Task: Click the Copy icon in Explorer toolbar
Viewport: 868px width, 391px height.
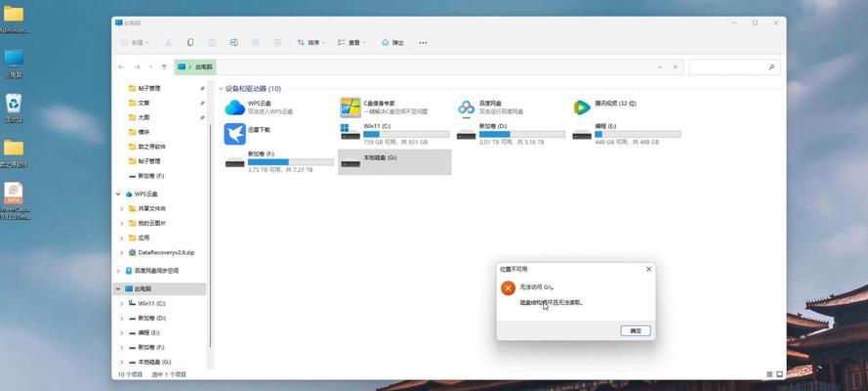Action: (x=189, y=43)
